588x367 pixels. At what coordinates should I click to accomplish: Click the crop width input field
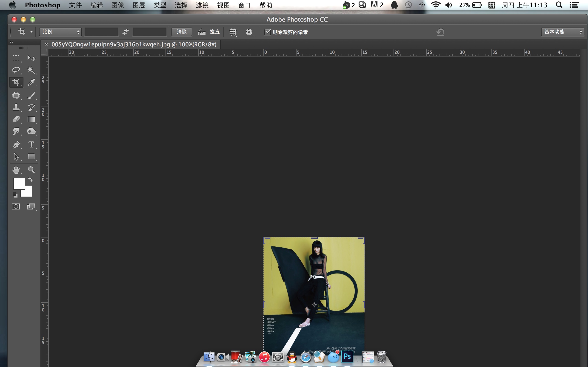101,32
